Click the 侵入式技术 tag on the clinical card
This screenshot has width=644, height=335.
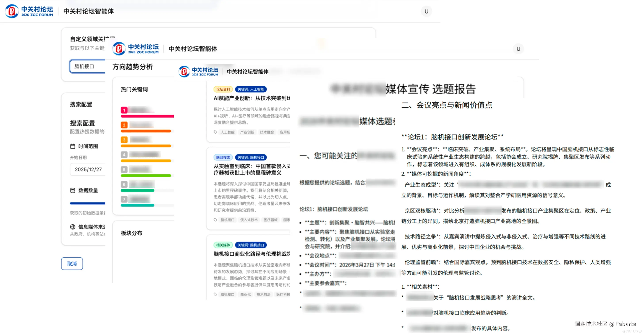click(x=249, y=220)
